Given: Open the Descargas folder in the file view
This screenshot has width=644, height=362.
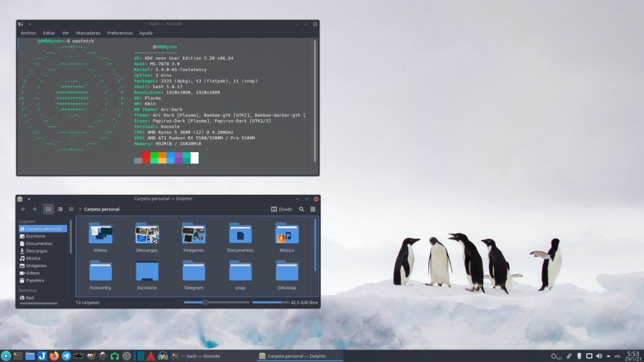Looking at the screenshot, I should [x=147, y=237].
